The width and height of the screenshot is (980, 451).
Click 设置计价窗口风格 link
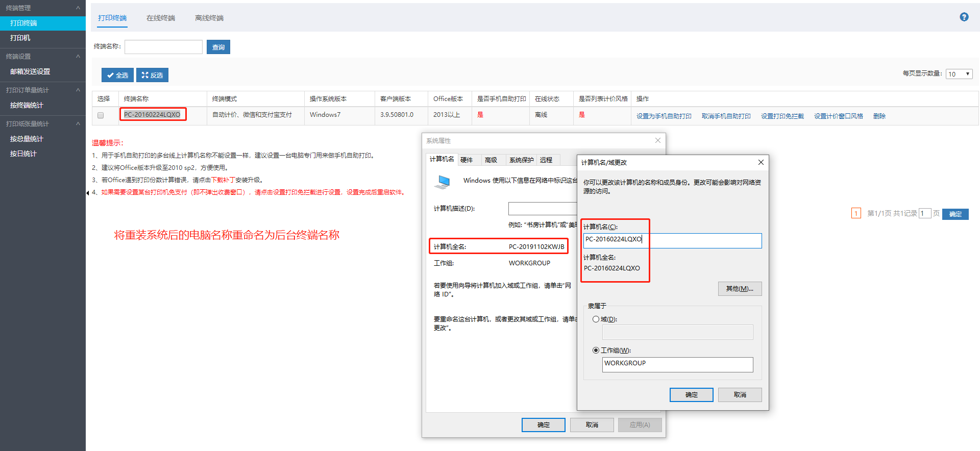point(838,116)
